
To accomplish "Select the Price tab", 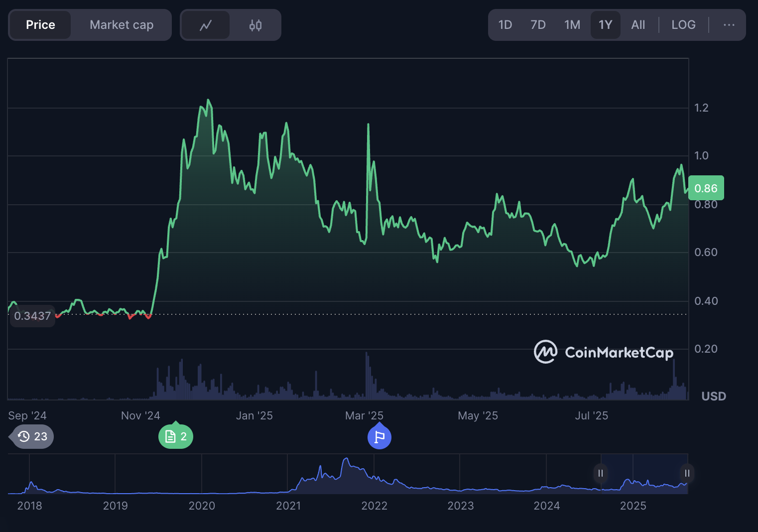I will (x=40, y=25).
